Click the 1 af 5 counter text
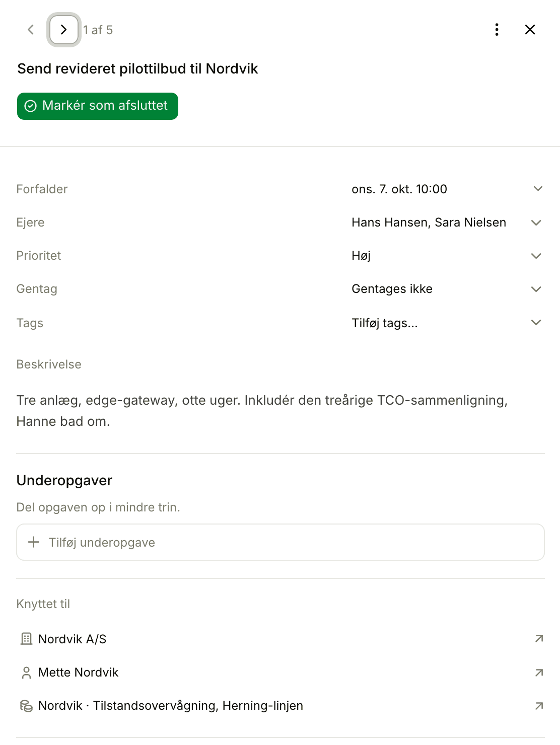 click(x=98, y=30)
